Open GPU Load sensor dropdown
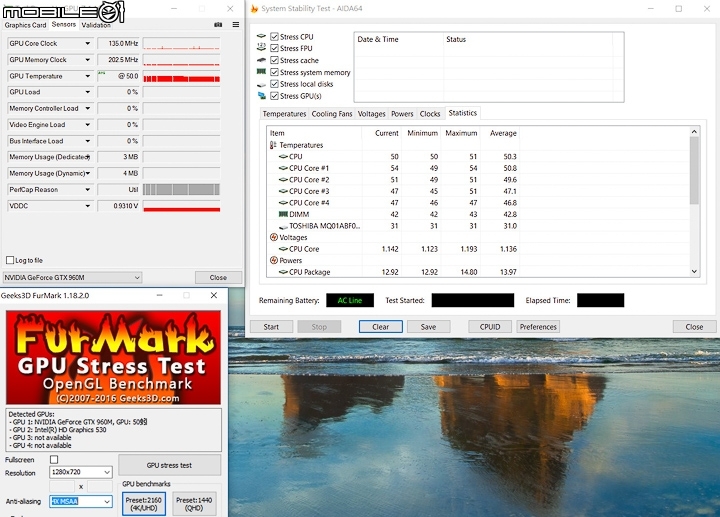The width and height of the screenshot is (720, 517). tap(87, 92)
